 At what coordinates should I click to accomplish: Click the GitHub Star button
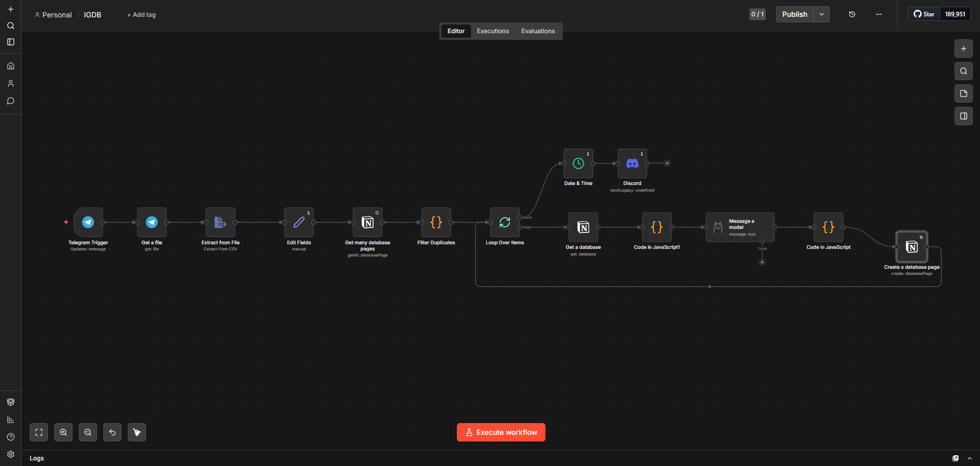click(x=924, y=14)
